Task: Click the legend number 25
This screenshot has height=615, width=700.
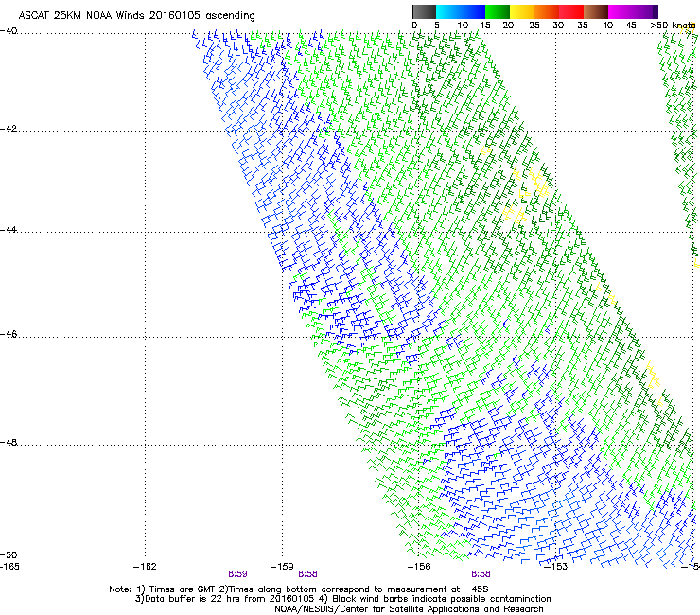Action: pos(534,26)
